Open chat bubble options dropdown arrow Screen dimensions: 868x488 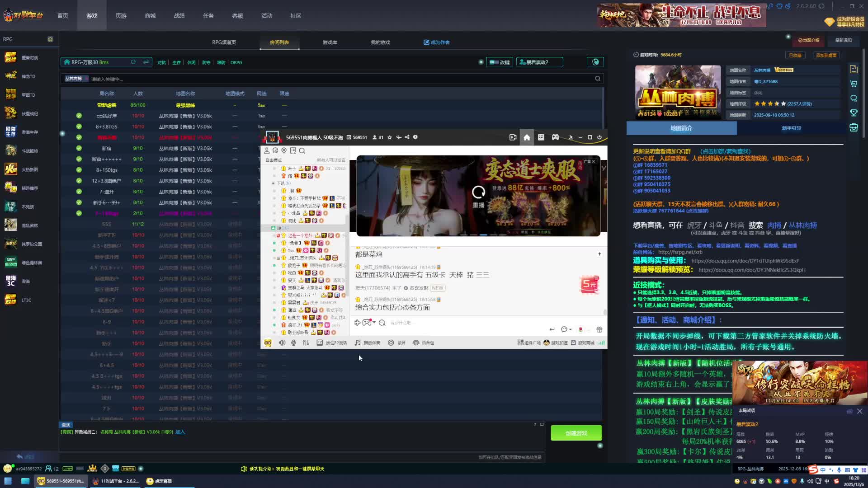click(x=571, y=329)
